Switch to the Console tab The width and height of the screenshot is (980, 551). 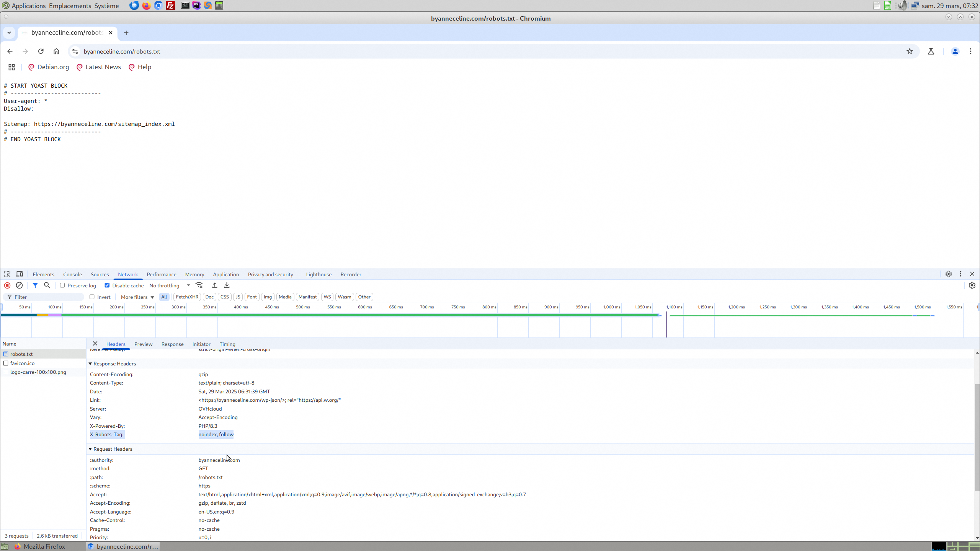(72, 274)
